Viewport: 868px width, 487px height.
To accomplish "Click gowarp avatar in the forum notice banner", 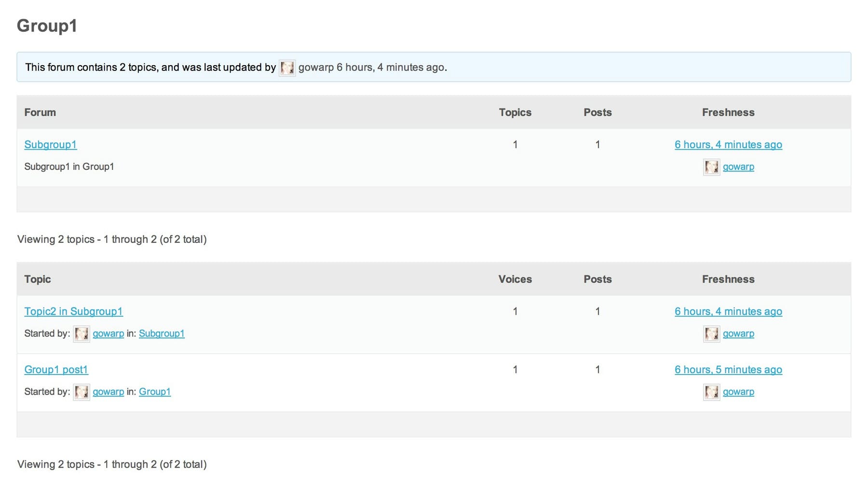I will point(287,68).
